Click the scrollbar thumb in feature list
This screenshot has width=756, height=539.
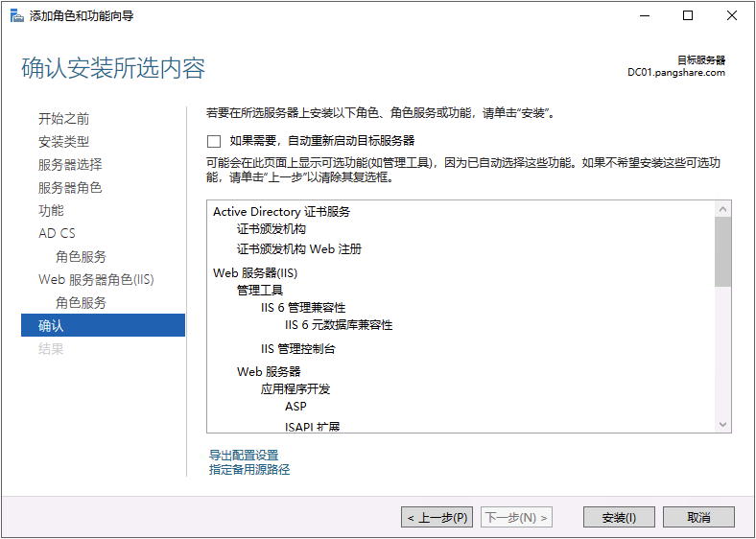click(723, 250)
